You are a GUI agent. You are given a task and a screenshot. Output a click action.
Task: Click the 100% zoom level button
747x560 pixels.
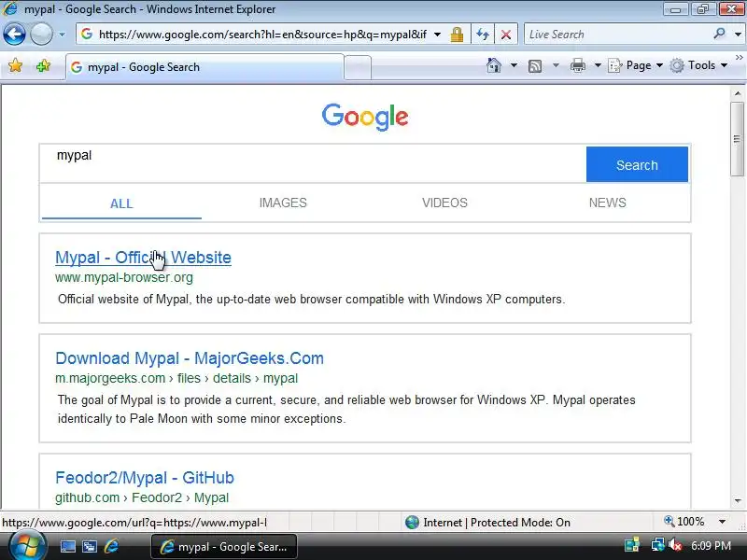[x=684, y=522]
